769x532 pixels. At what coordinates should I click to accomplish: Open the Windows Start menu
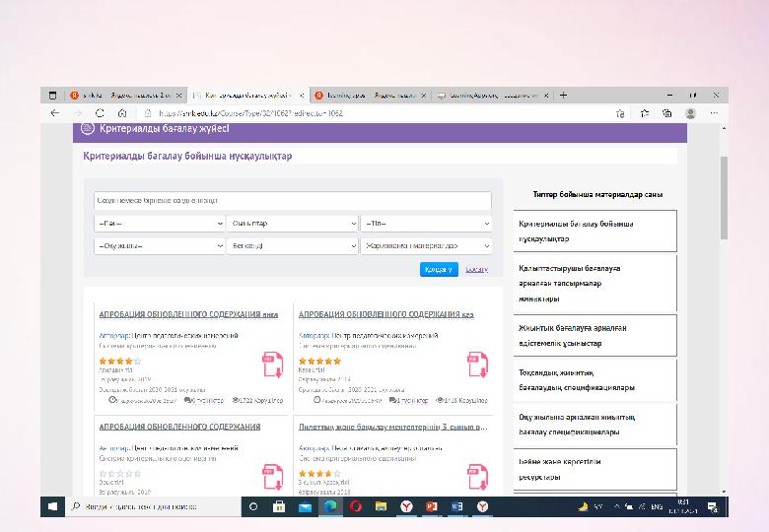[52, 506]
